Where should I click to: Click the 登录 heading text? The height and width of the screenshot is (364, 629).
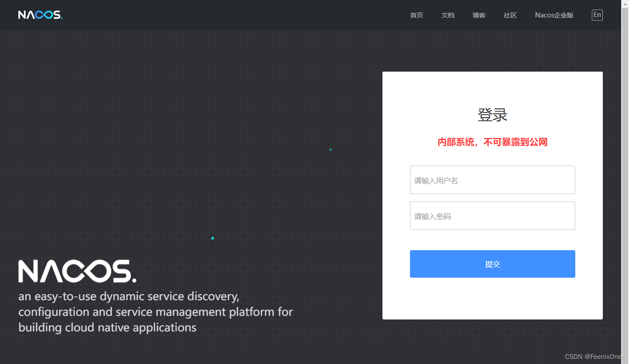pyautogui.click(x=492, y=115)
